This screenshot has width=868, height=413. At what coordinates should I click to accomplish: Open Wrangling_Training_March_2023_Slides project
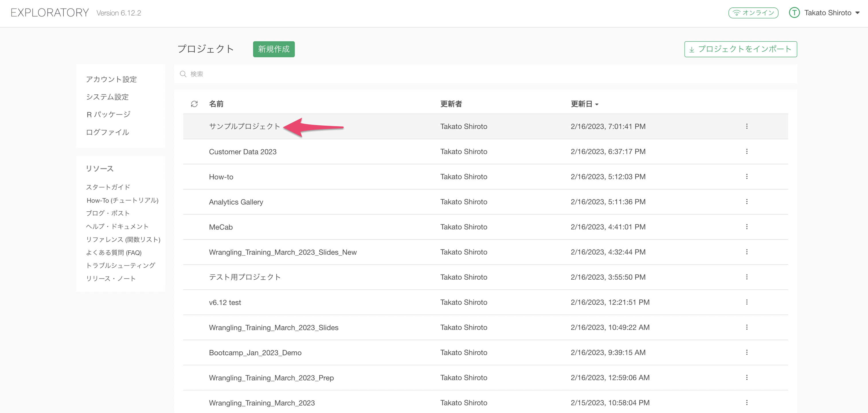pos(273,327)
